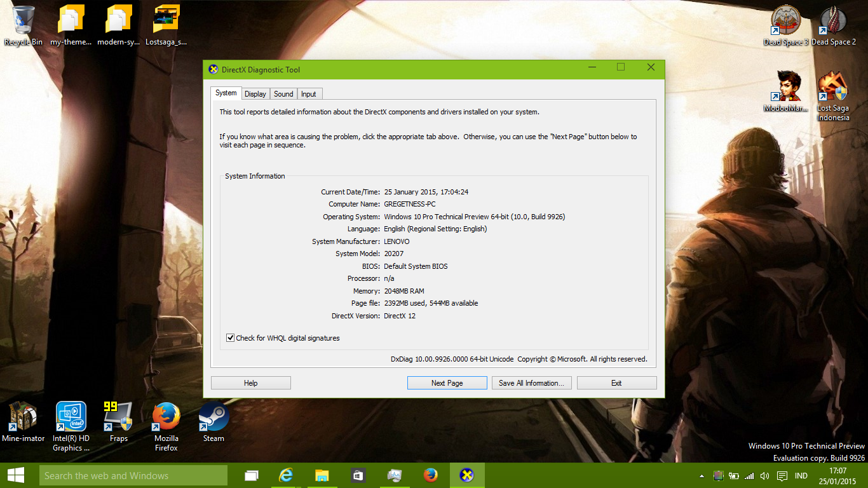This screenshot has width=868, height=488.
Task: Click the DirectX 12 version value
Action: (400, 316)
